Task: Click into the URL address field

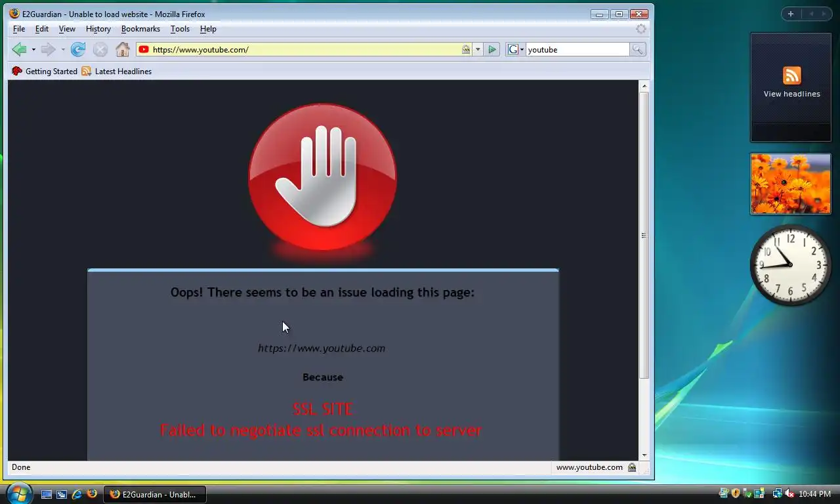Action: [305, 49]
